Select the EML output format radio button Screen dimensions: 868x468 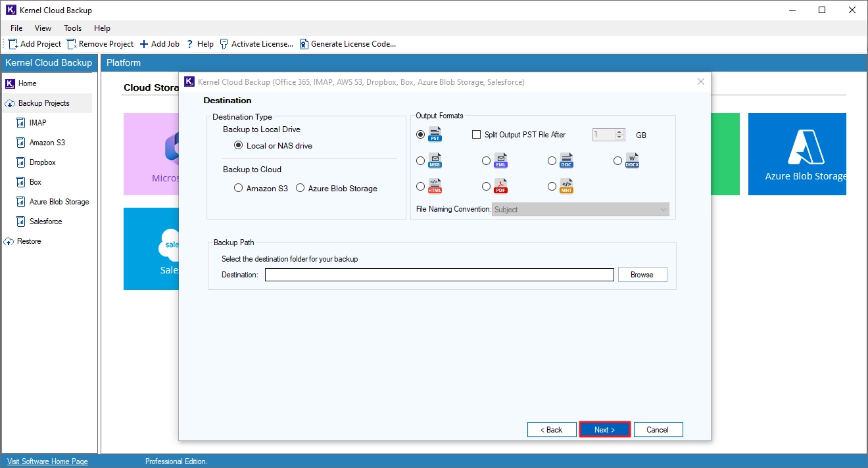(486, 161)
